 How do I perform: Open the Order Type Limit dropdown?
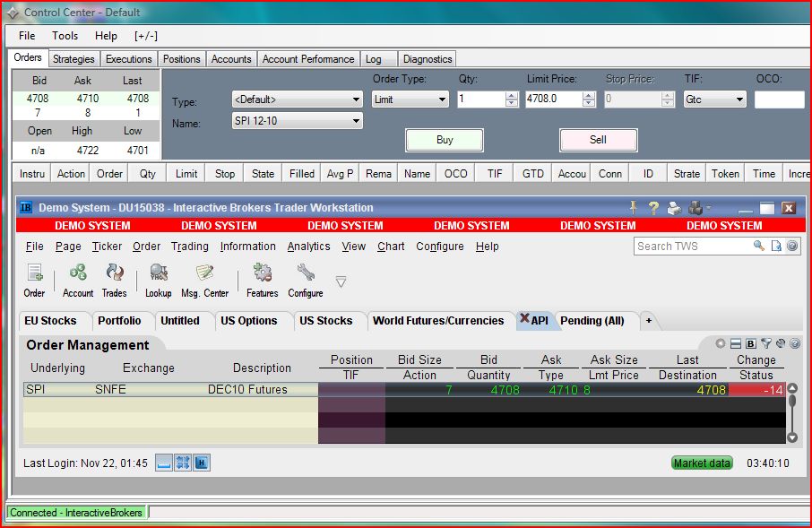pos(410,99)
